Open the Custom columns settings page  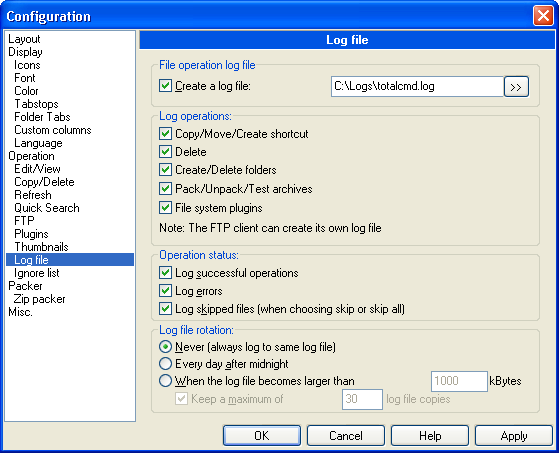click(53, 130)
